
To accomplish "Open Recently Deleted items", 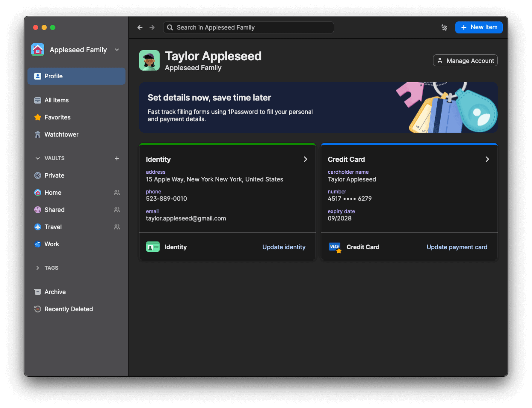I will (68, 309).
